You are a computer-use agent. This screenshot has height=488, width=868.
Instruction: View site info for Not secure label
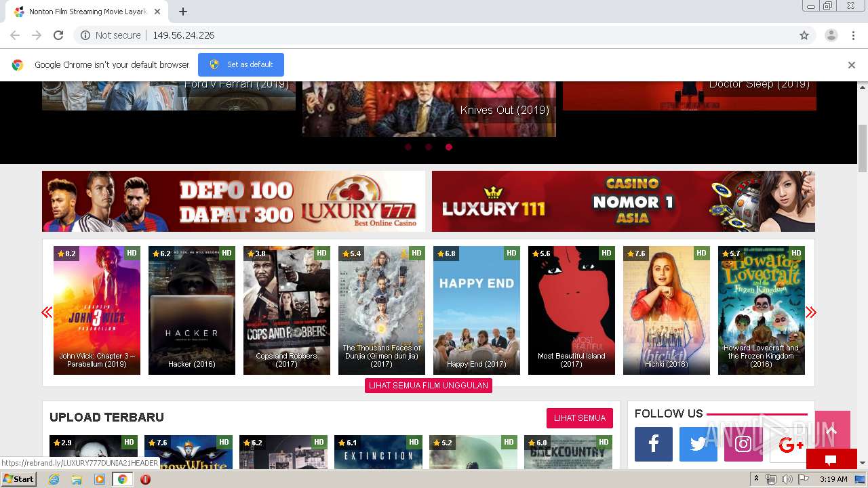(111, 35)
